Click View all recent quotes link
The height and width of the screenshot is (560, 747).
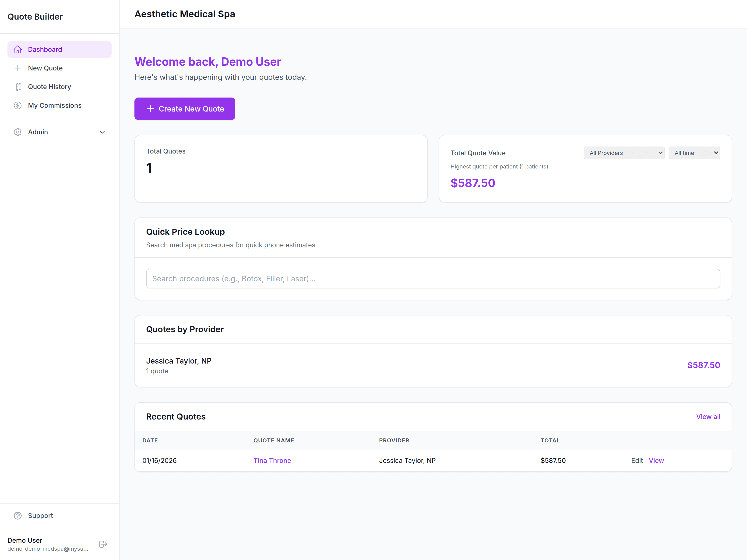tap(708, 416)
